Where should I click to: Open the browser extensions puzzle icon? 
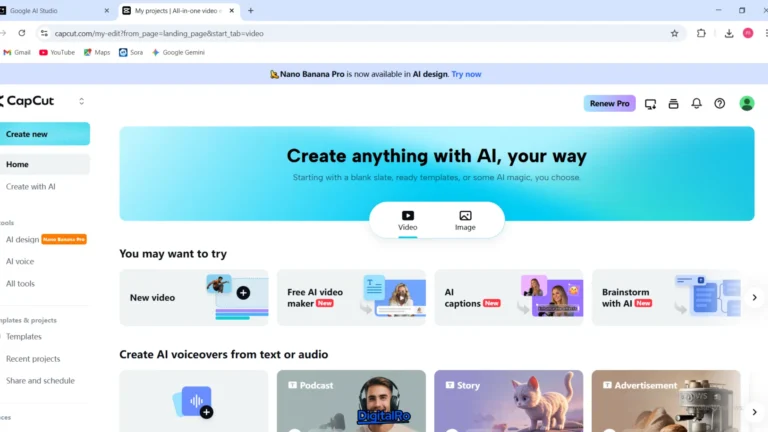click(x=701, y=33)
